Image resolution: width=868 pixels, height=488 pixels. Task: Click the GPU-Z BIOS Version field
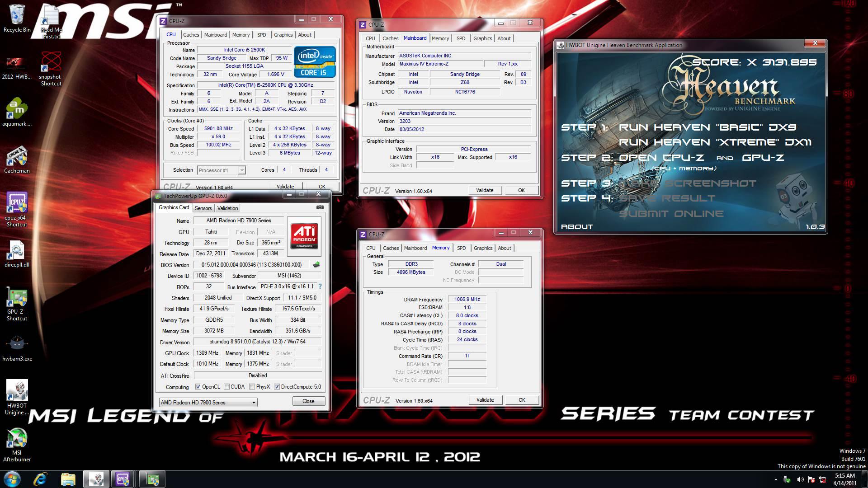click(251, 265)
